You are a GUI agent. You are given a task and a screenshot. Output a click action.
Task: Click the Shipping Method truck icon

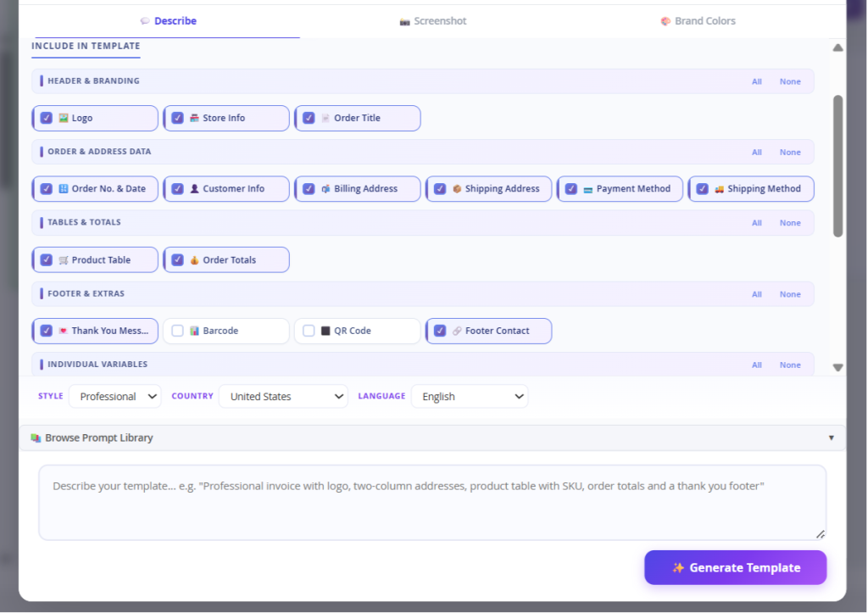click(x=719, y=189)
